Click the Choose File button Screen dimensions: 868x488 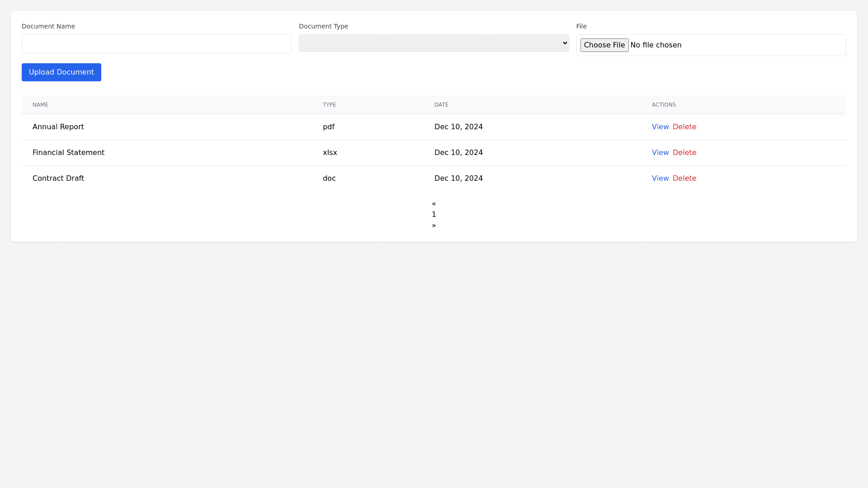click(x=604, y=45)
